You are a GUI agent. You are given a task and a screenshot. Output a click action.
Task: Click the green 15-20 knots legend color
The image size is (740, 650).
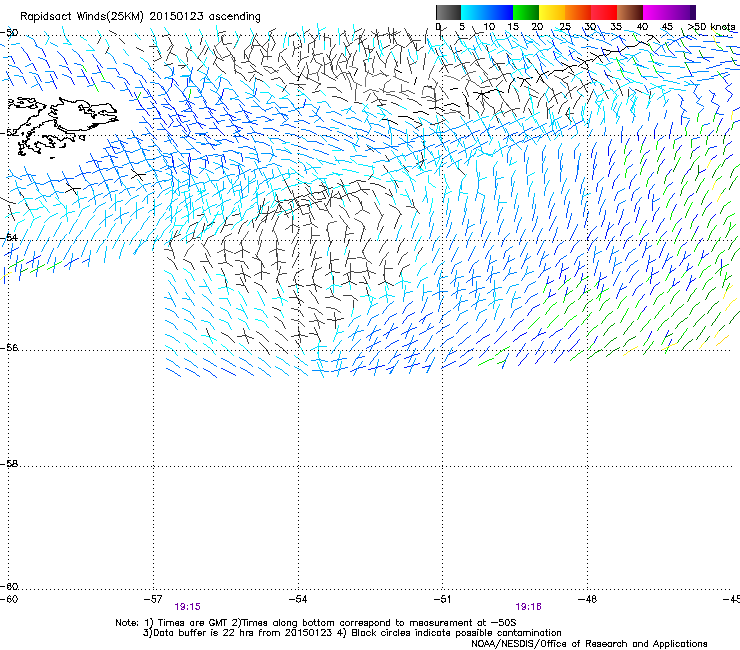pyautogui.click(x=526, y=12)
